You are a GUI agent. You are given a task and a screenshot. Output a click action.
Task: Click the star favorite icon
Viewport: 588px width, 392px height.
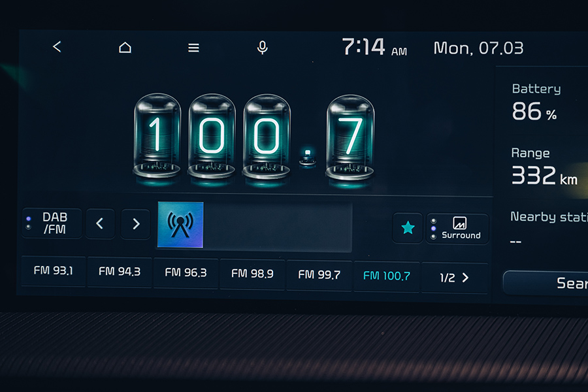point(408,227)
